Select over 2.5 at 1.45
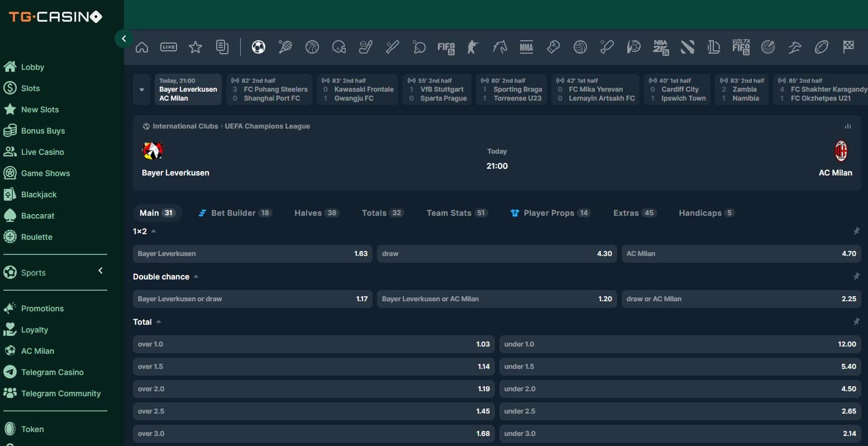Screen dimensions: 868x446 click(x=314, y=411)
